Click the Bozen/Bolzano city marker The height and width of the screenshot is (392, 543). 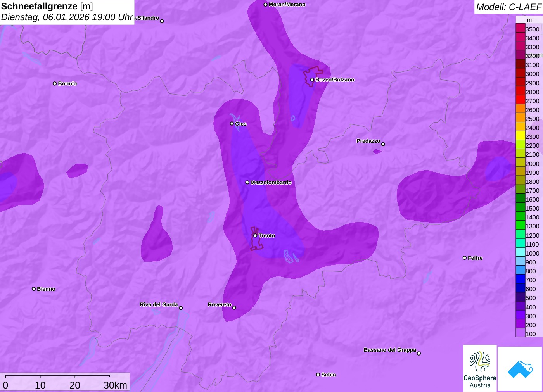tap(312, 79)
